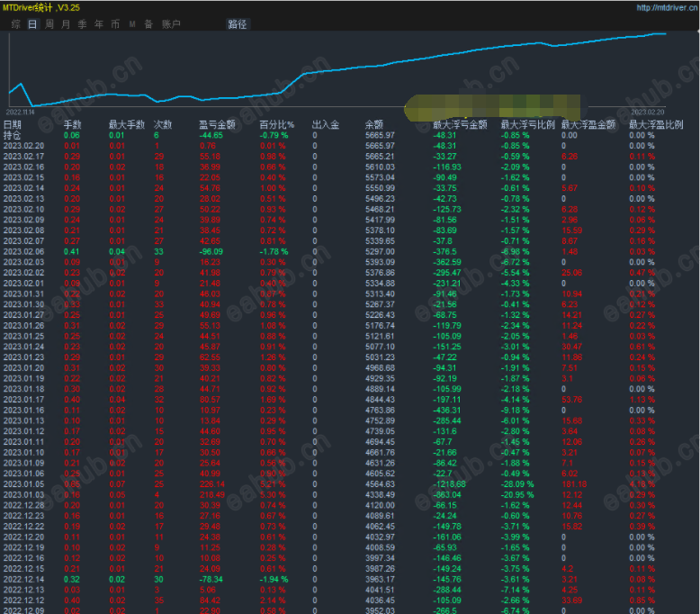This screenshot has width=700, height=614.
Task: Click the 2023.02.20 chart end date
Action: coord(648,112)
